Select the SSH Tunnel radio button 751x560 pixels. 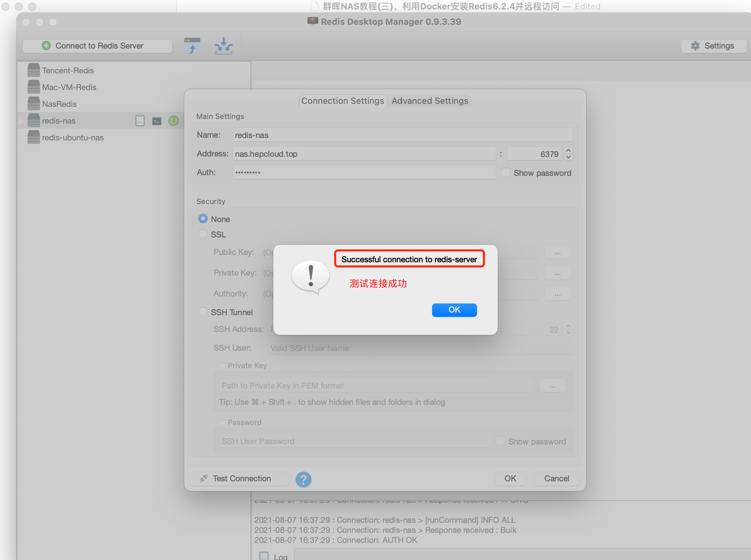coord(203,311)
